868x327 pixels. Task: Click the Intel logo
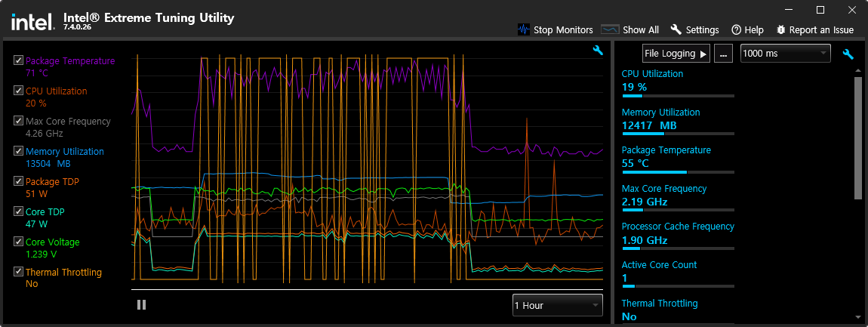click(x=32, y=22)
